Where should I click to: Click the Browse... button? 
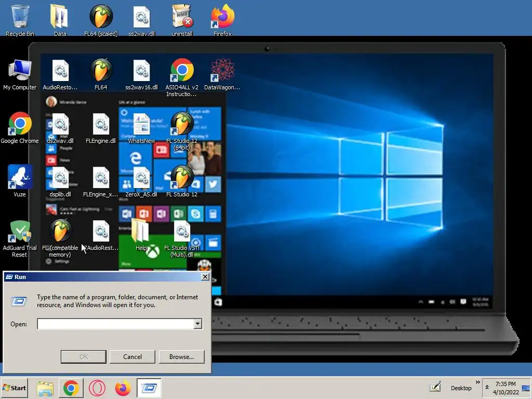coord(181,356)
